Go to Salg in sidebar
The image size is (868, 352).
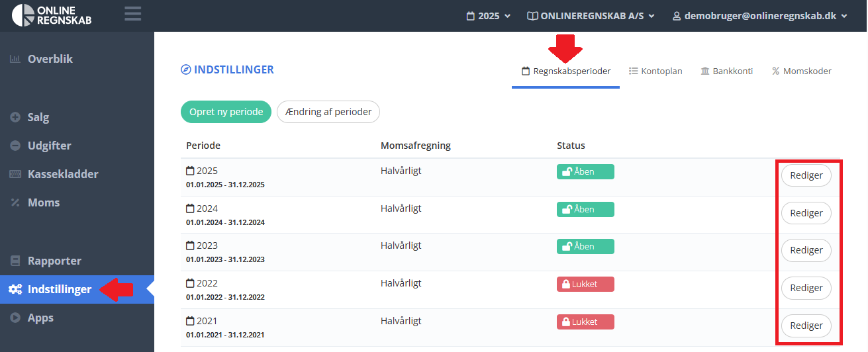tap(38, 117)
